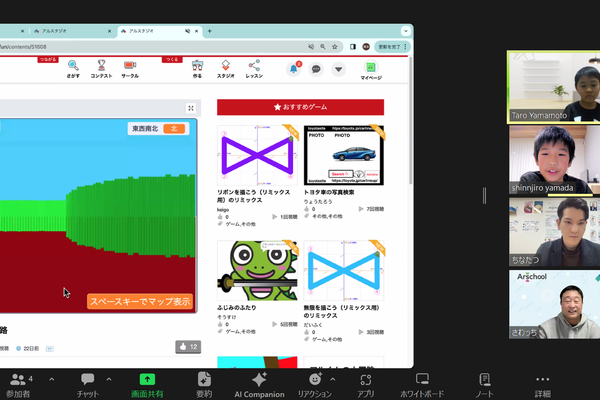Open the トヨタ車の写真検索 title link
Image resolution: width=600 pixels, height=400 pixels.
click(329, 192)
